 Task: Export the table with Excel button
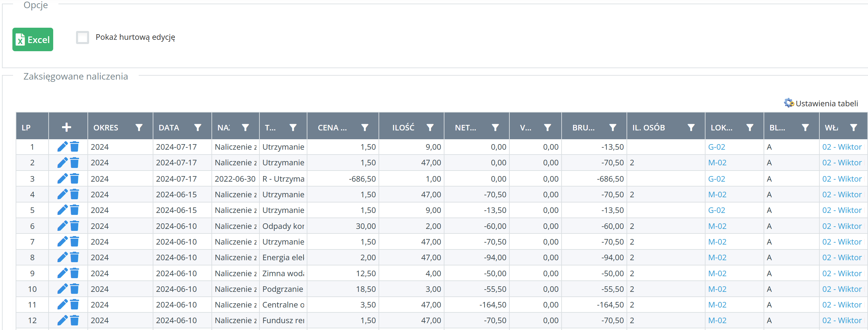pos(33,40)
